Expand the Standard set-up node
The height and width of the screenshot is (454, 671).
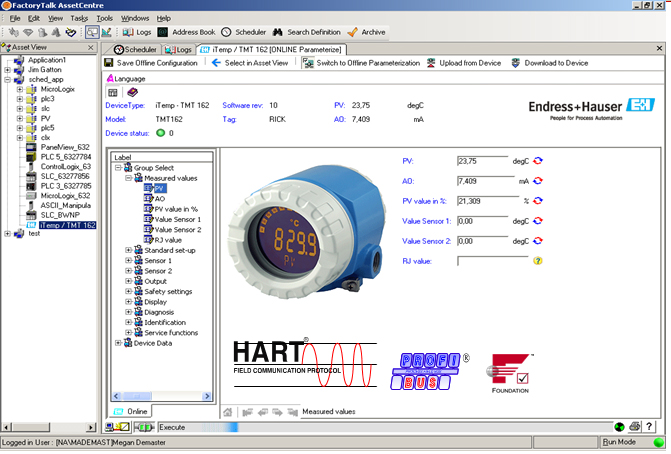click(x=128, y=250)
